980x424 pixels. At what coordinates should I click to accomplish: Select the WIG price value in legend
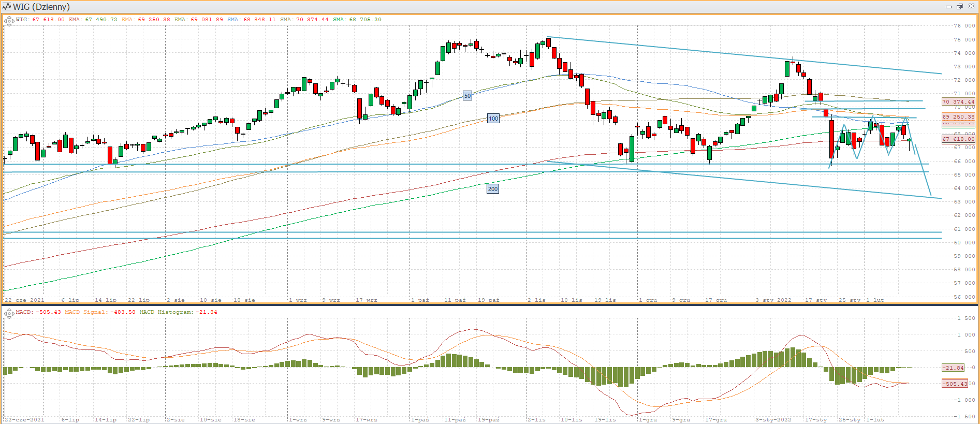click(x=48, y=20)
